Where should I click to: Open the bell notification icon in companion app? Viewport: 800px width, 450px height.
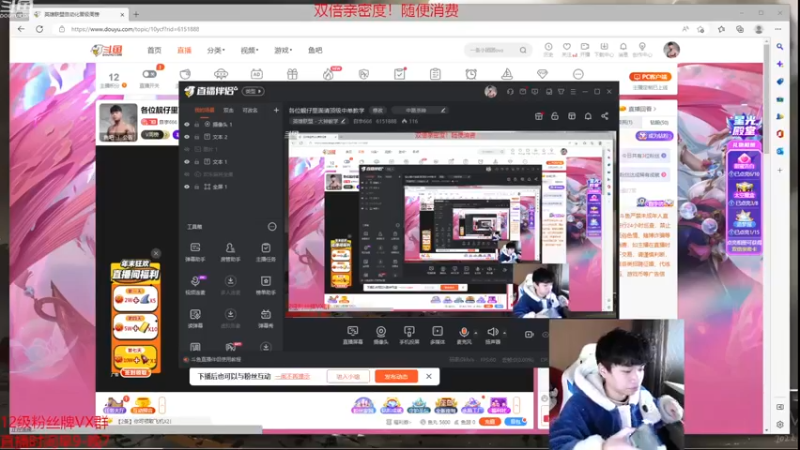(588, 116)
